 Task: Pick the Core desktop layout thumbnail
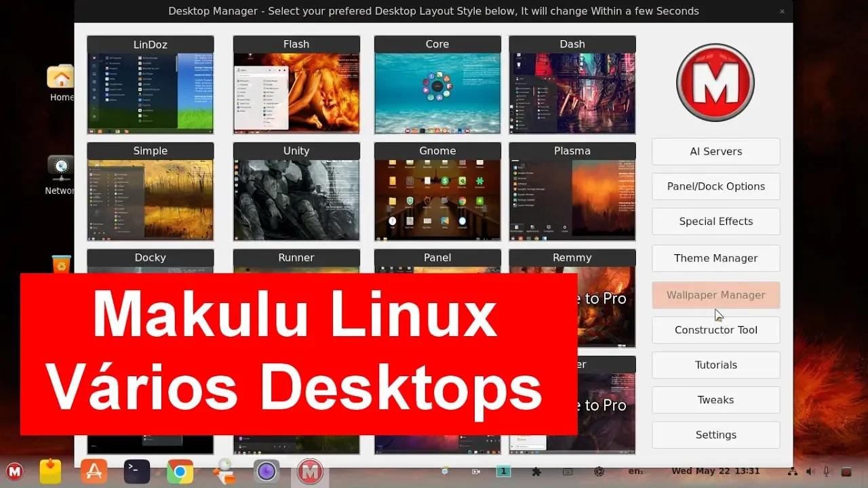click(437, 85)
